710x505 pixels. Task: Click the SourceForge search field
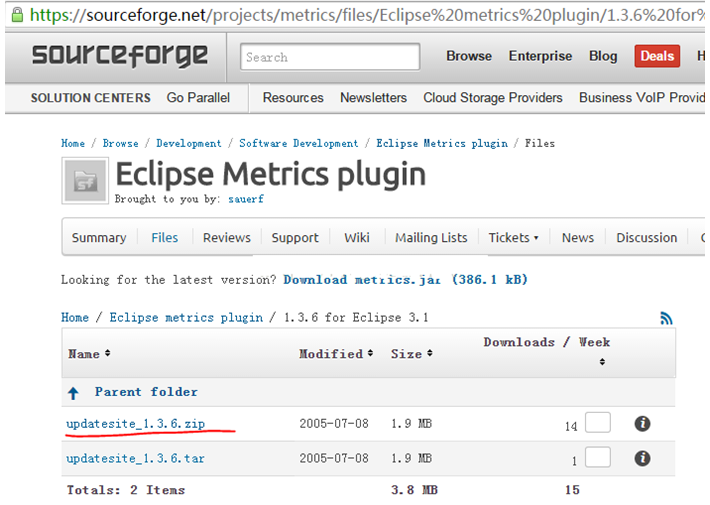tap(330, 57)
